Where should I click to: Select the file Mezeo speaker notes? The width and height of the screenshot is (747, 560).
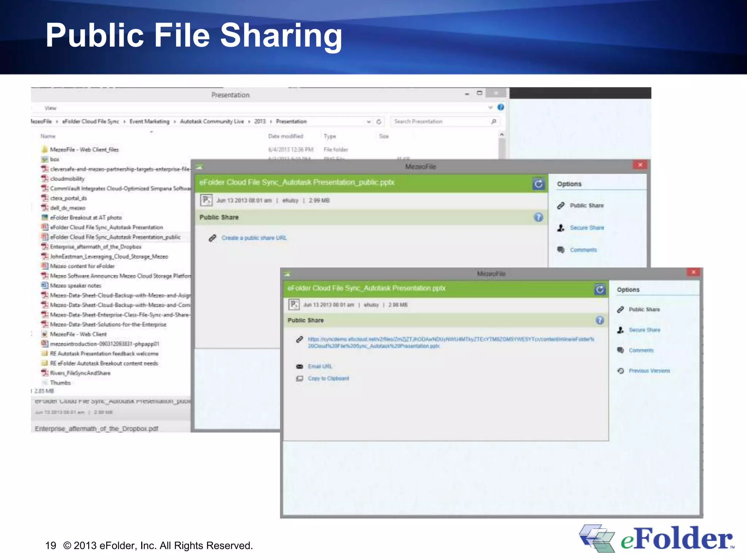pyautogui.click(x=76, y=285)
